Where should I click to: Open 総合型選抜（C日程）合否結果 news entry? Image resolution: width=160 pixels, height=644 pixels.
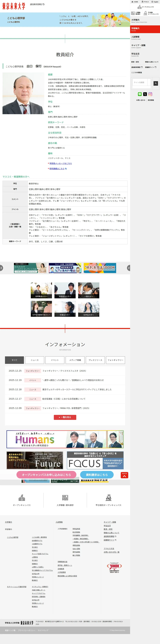tap(64, 399)
